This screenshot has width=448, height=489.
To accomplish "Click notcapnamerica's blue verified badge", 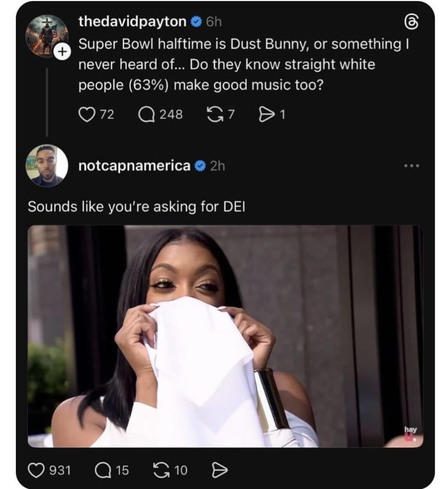I will point(200,166).
